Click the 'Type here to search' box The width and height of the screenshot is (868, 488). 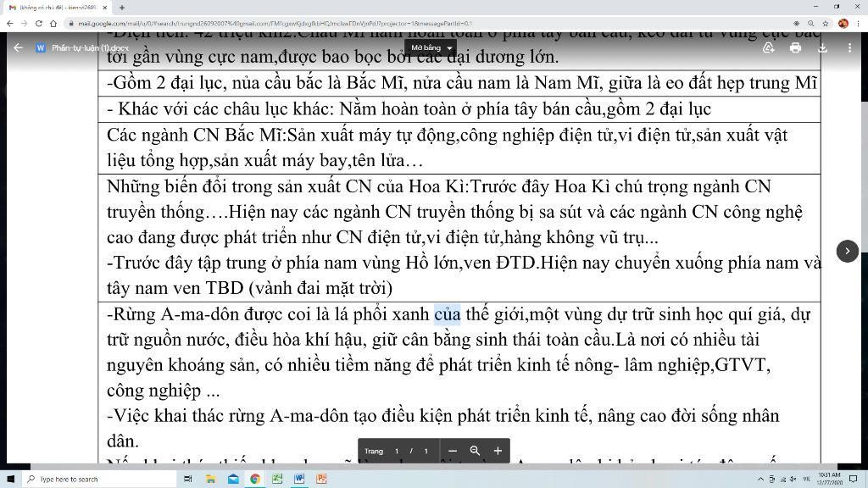(x=100, y=480)
